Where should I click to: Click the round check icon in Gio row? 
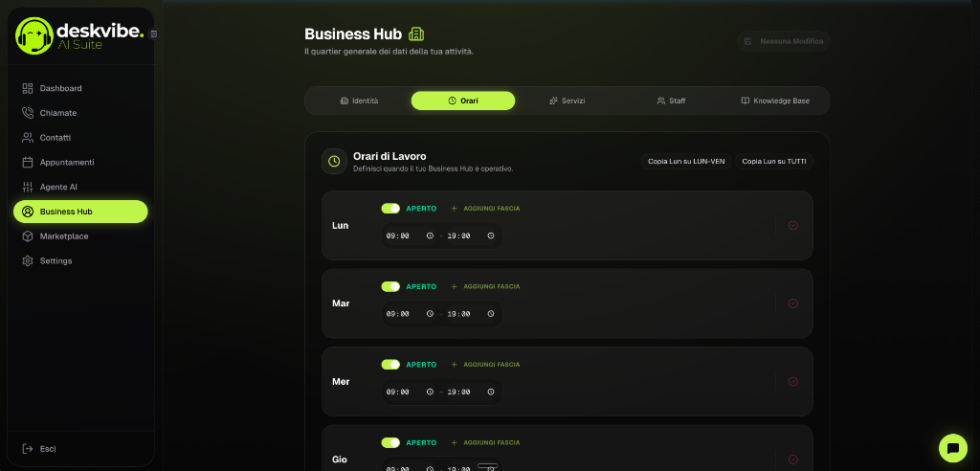pyautogui.click(x=793, y=460)
